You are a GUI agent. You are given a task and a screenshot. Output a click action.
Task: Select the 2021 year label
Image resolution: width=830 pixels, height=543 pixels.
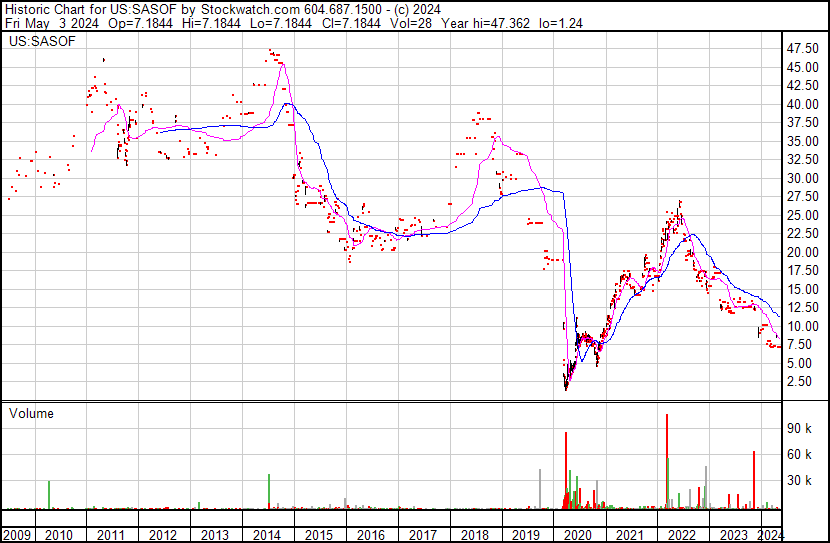click(x=630, y=535)
